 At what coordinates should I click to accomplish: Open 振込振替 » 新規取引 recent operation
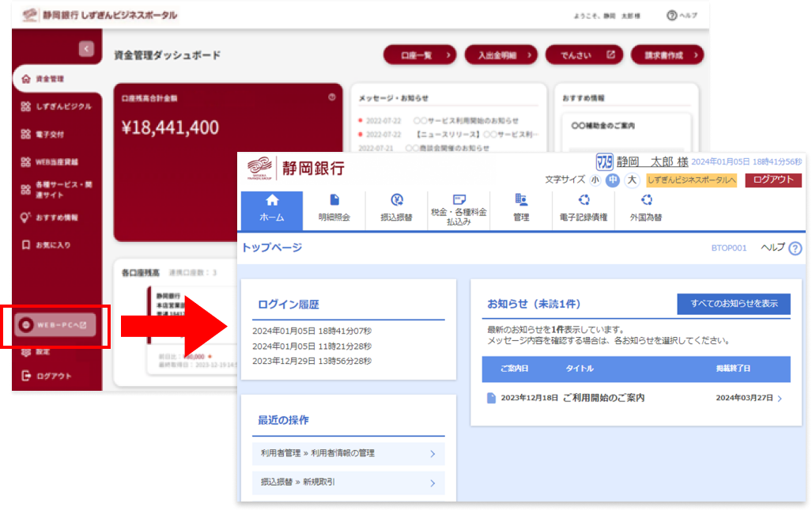348,483
